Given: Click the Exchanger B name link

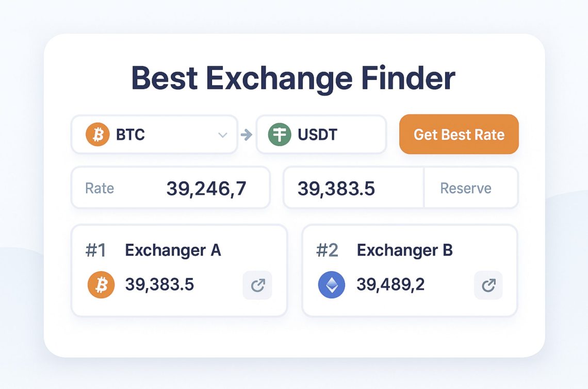Looking at the screenshot, I should (x=405, y=250).
